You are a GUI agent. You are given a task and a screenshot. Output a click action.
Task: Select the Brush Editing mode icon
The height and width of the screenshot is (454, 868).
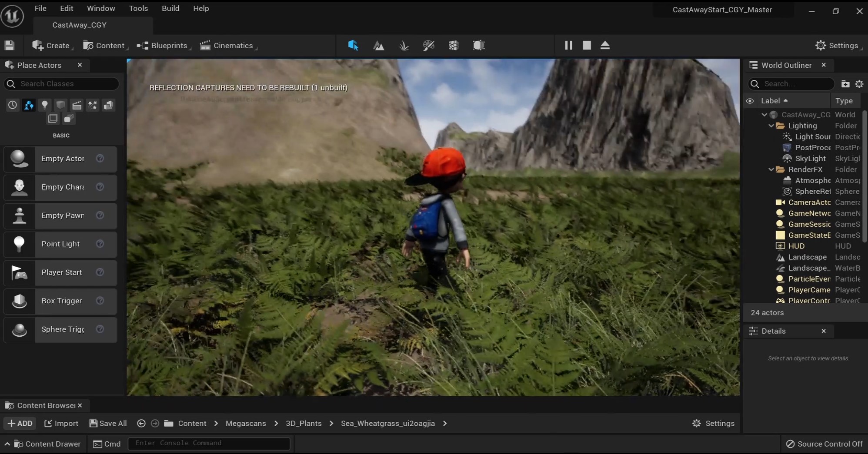point(479,45)
